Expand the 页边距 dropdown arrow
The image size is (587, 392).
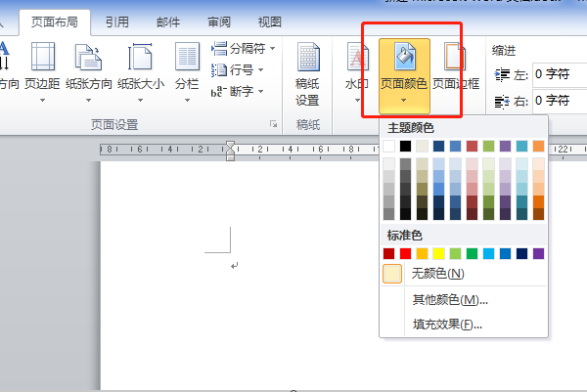point(43,101)
